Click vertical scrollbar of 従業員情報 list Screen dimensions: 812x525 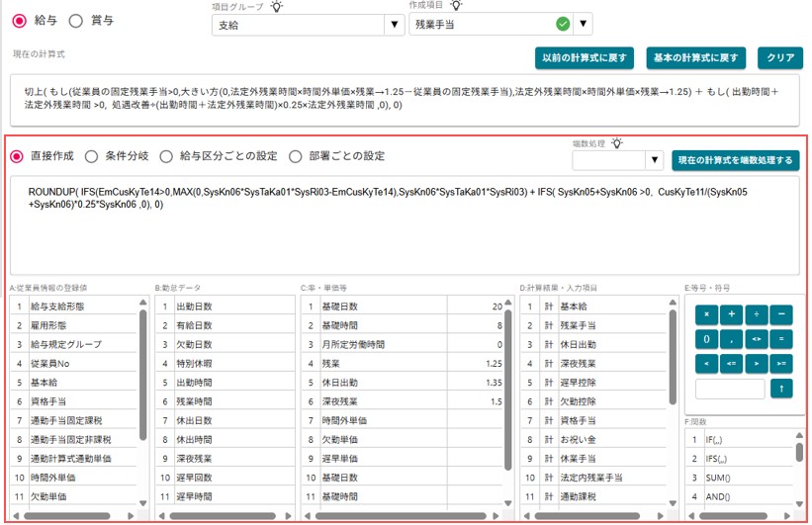pos(143,375)
